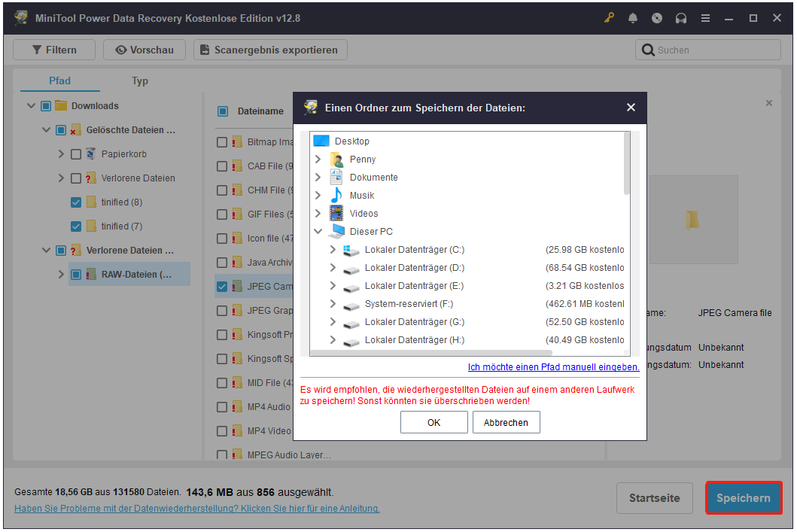Expand the Musik folder in dialog
This screenshot has height=532, width=797.
(x=318, y=195)
